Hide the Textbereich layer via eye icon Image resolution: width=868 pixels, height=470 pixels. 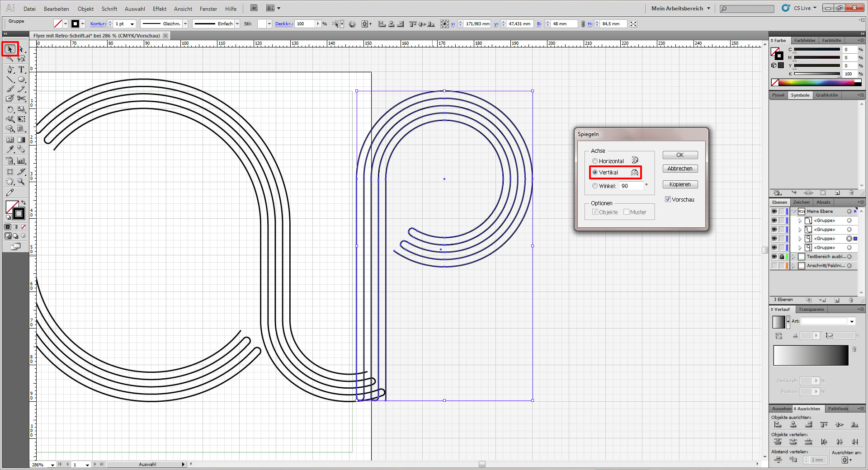click(x=774, y=257)
